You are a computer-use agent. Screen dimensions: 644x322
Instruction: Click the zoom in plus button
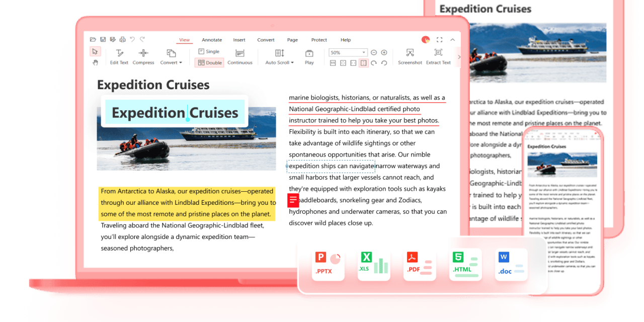[x=384, y=52]
